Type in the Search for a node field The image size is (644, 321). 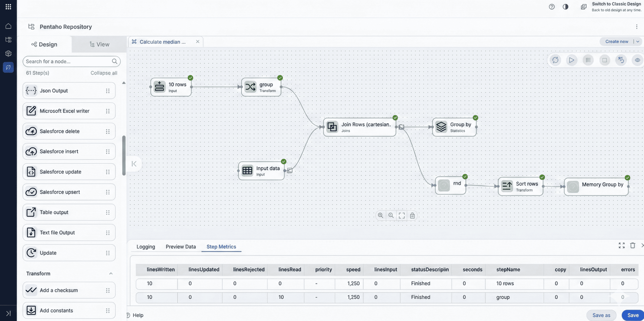click(67, 61)
